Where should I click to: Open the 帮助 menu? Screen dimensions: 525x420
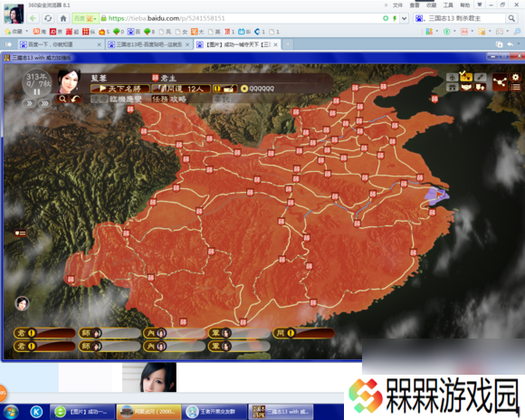coord(464,5)
